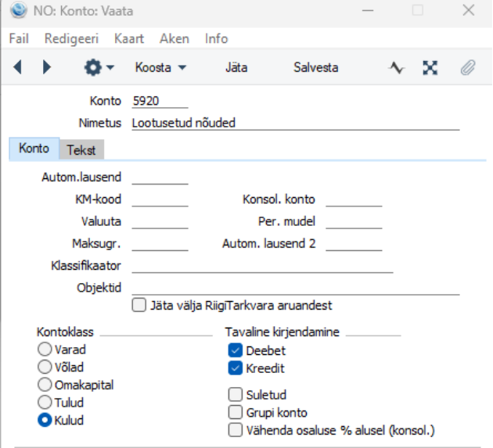Select the Varad radio button

pos(45,349)
